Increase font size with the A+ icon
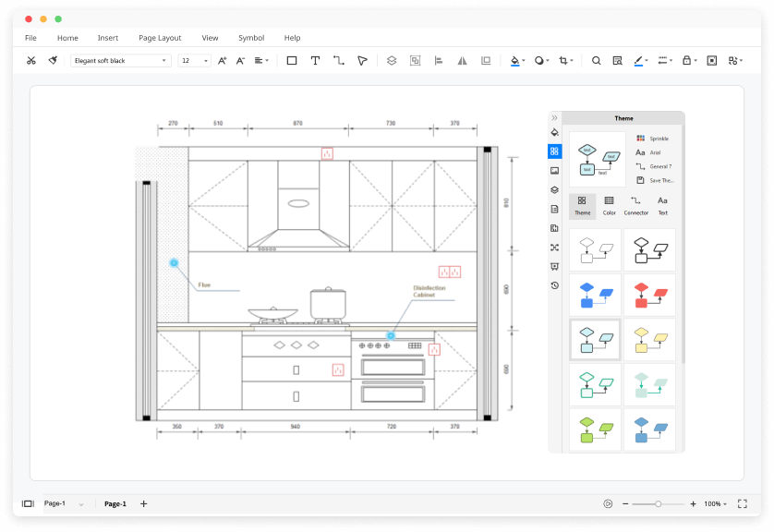This screenshot has height=532, width=774. (x=222, y=61)
